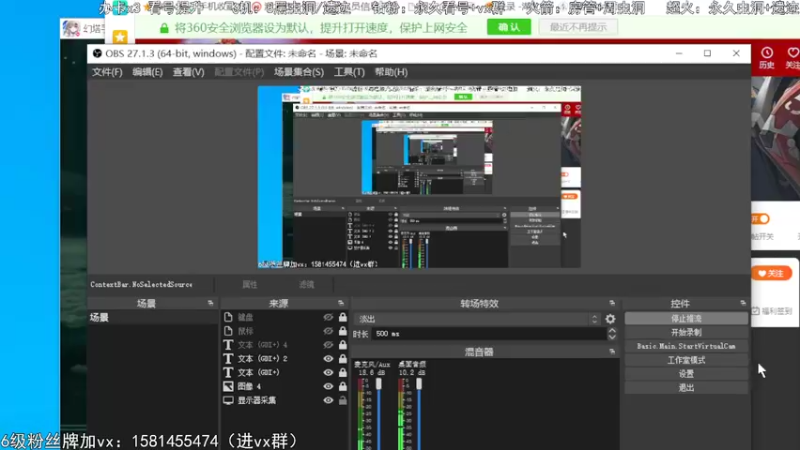Image resolution: width=800 pixels, height=450 pixels.
Task: Click 最近不再提示 button in banner
Action: click(x=578, y=27)
